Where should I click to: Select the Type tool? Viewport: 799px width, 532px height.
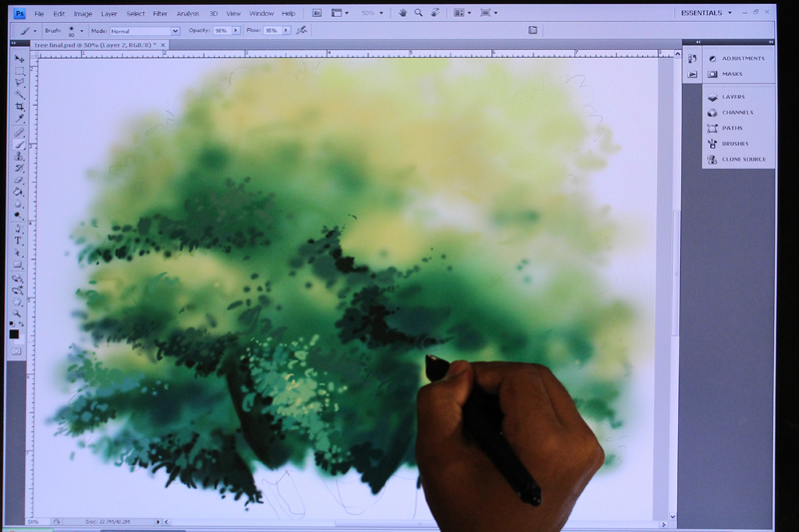18,241
